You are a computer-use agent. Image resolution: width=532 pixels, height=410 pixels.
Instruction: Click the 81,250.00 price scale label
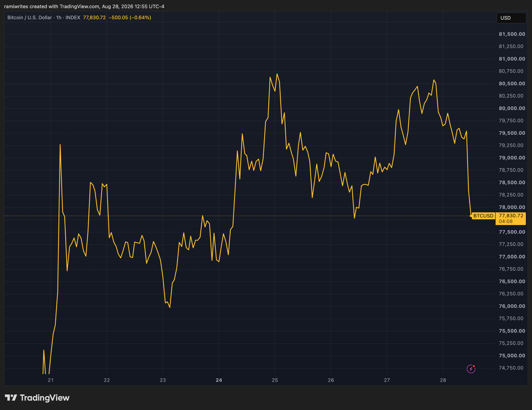click(511, 46)
